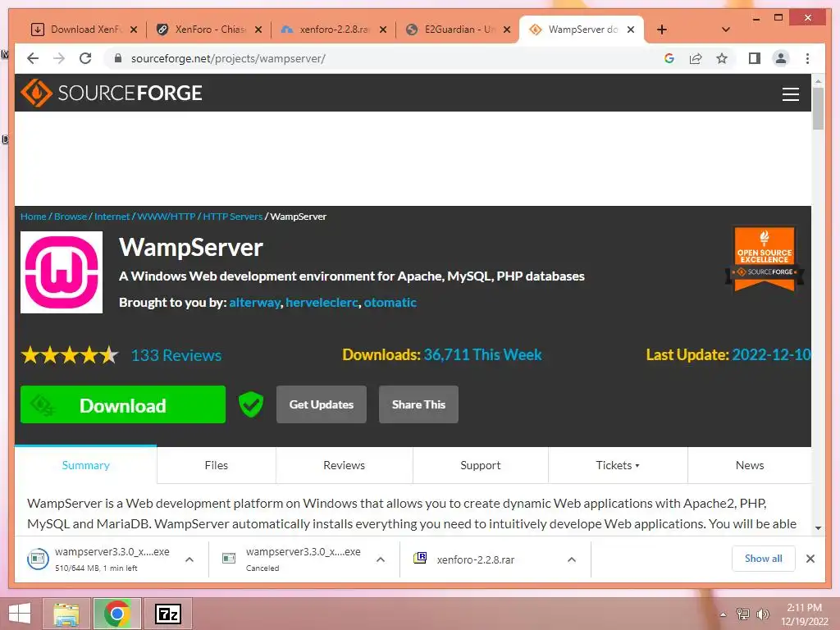Click the Chrome taskbar icon
This screenshot has height=630, width=840.
(117, 614)
